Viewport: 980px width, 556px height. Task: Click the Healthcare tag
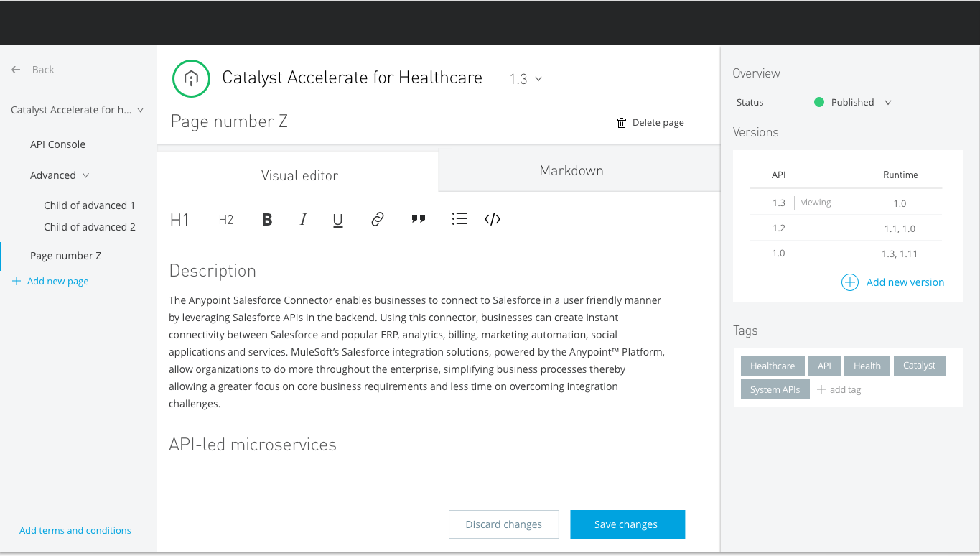(773, 366)
